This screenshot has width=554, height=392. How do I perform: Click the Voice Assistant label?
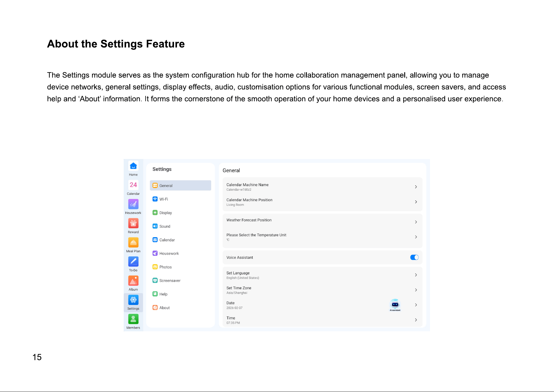240,258
